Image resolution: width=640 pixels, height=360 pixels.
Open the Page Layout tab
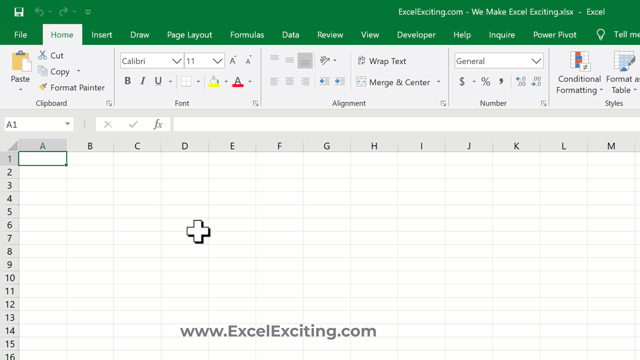(189, 35)
